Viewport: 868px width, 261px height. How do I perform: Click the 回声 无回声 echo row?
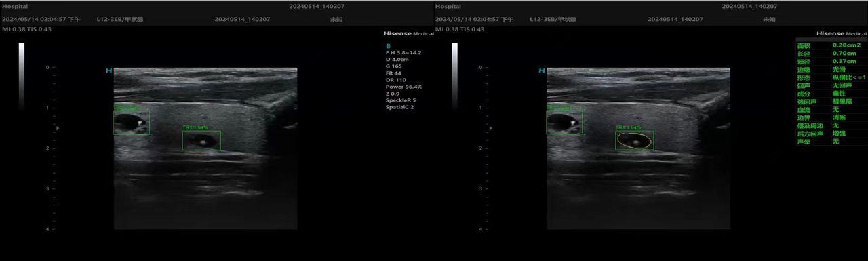[x=831, y=85]
